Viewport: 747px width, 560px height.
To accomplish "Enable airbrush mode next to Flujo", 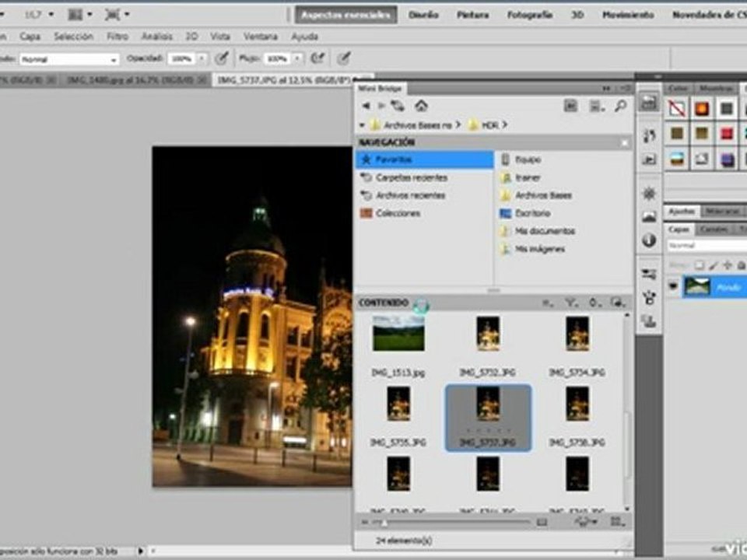I will (x=317, y=58).
